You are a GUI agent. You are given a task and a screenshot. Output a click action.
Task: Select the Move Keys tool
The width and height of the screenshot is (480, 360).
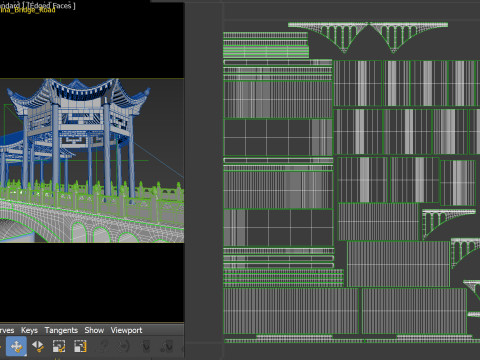coord(17,346)
